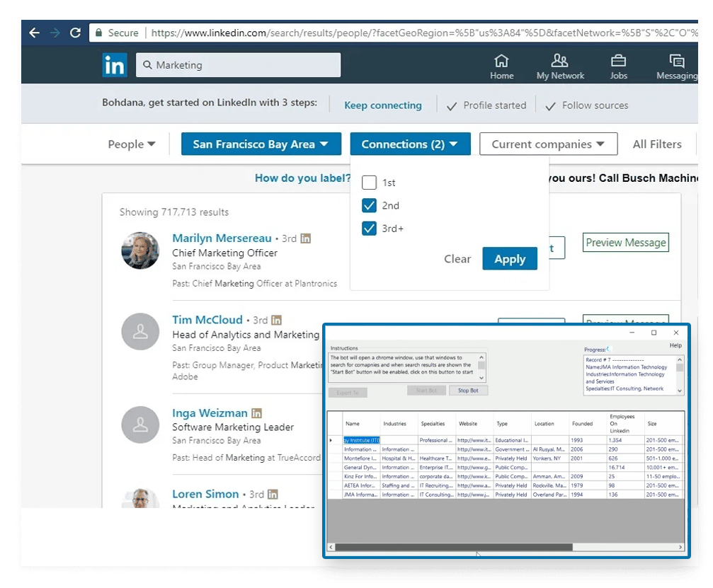
Task: Click Stop Bot in the bot window
Action: point(468,391)
